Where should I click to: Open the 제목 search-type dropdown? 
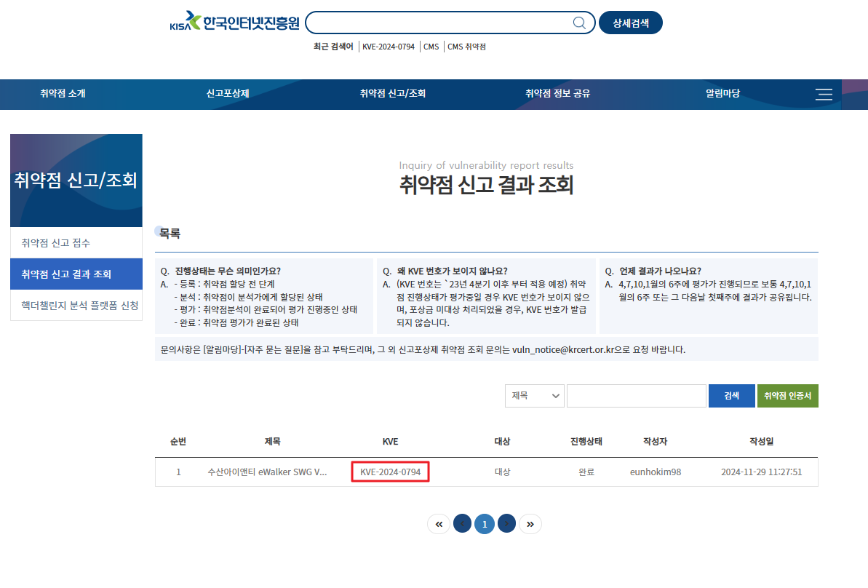coord(534,396)
